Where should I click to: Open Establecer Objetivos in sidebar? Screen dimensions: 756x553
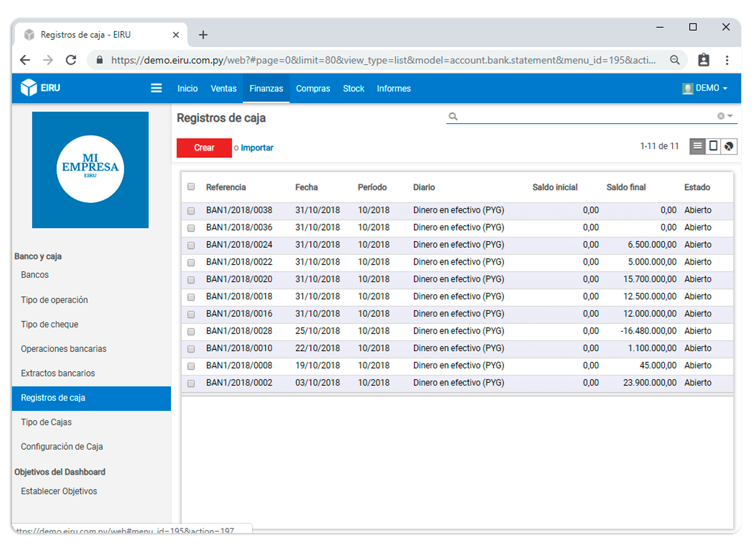click(x=59, y=491)
